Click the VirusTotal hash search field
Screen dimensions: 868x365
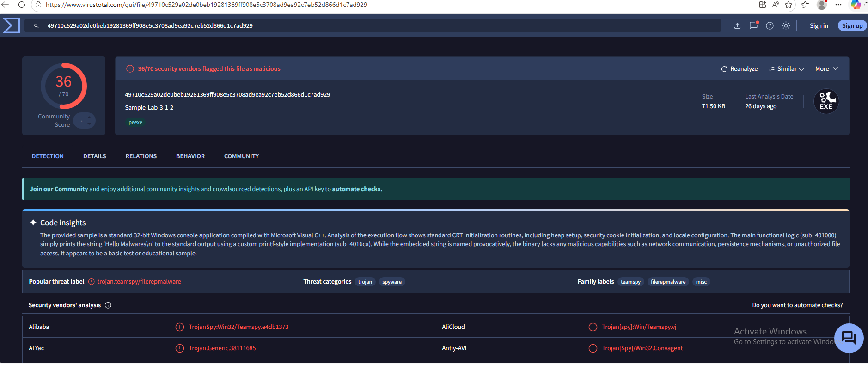click(x=373, y=26)
